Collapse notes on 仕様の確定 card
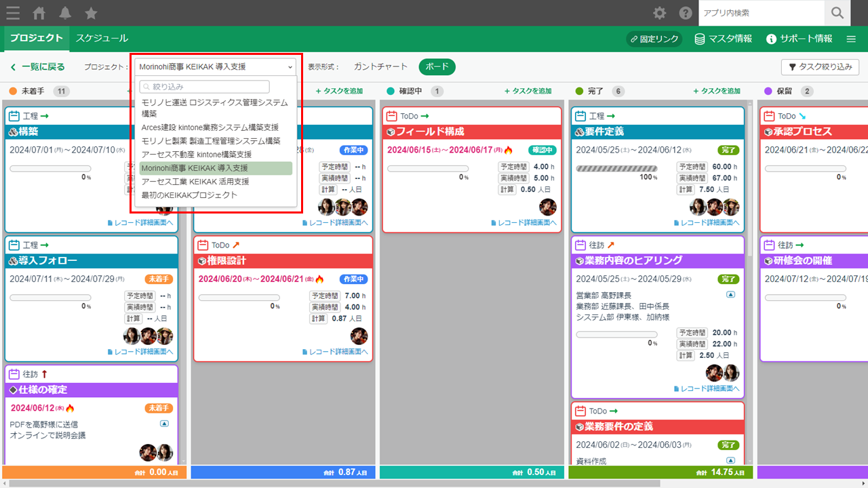868x488 pixels. tap(164, 424)
